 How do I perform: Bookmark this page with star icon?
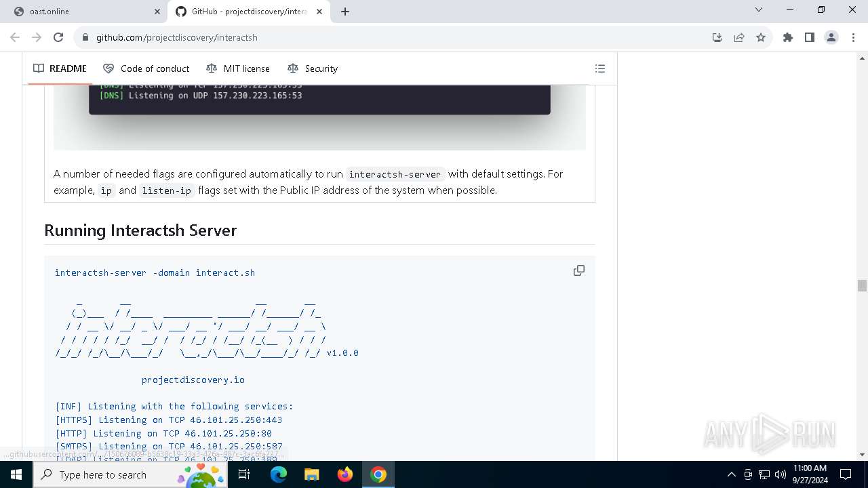[761, 37]
